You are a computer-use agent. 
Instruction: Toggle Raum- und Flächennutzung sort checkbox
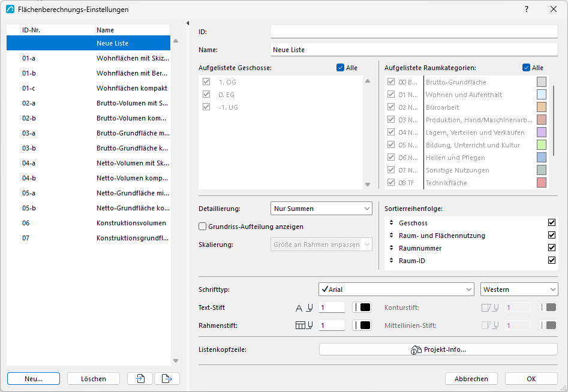[x=552, y=236]
